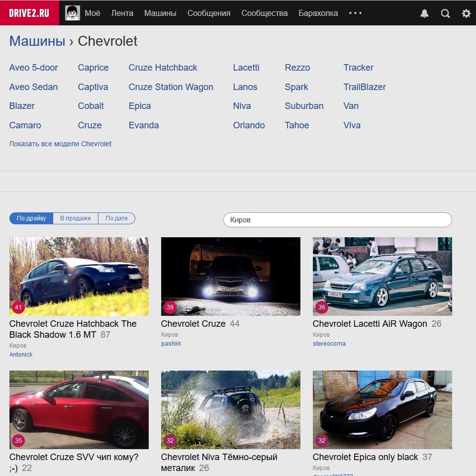Open Chevrolet Cruze Hatchback The Black Shadow title

point(73,329)
